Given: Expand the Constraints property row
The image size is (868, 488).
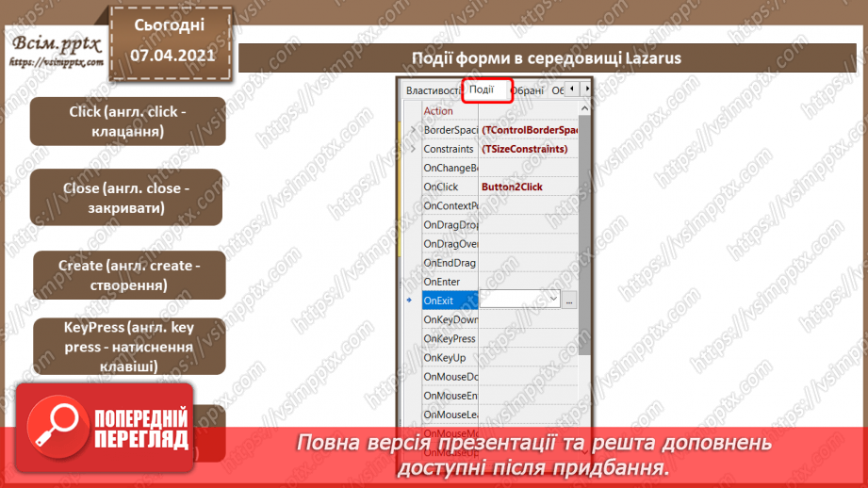Looking at the screenshot, I should (x=413, y=149).
